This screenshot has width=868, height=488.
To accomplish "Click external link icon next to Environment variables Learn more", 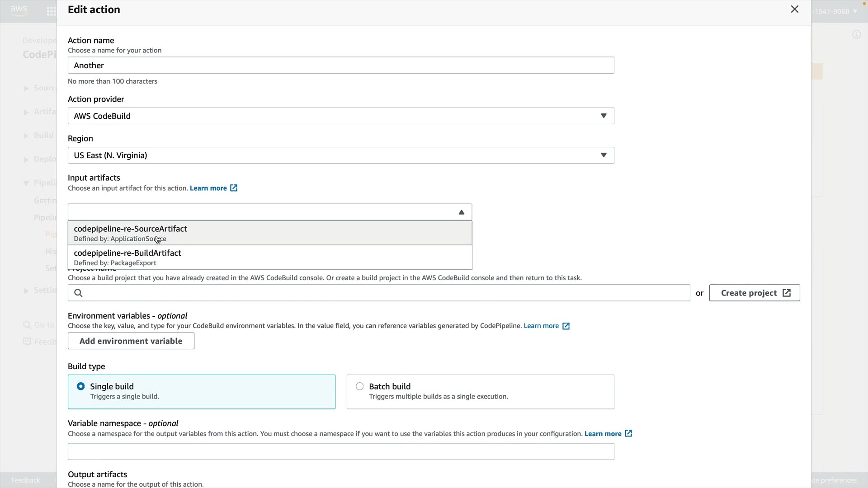I will (566, 326).
